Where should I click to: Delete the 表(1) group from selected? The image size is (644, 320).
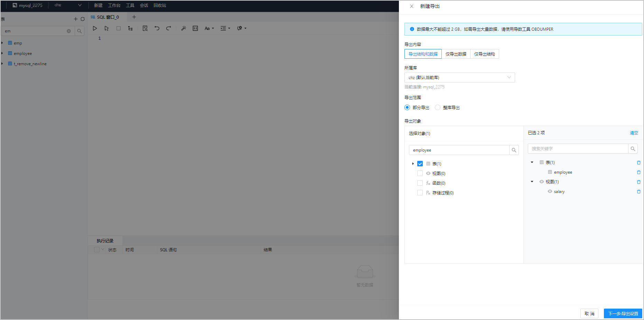tap(639, 163)
